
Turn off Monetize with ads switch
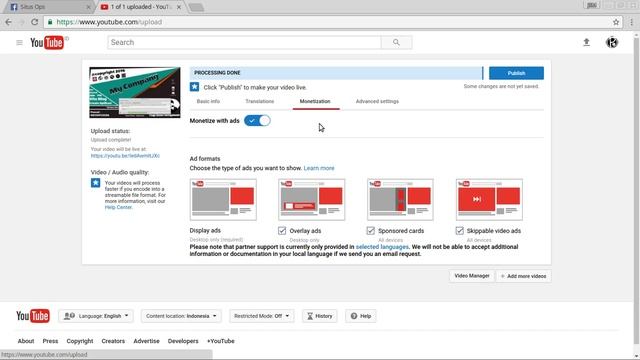tap(257, 121)
